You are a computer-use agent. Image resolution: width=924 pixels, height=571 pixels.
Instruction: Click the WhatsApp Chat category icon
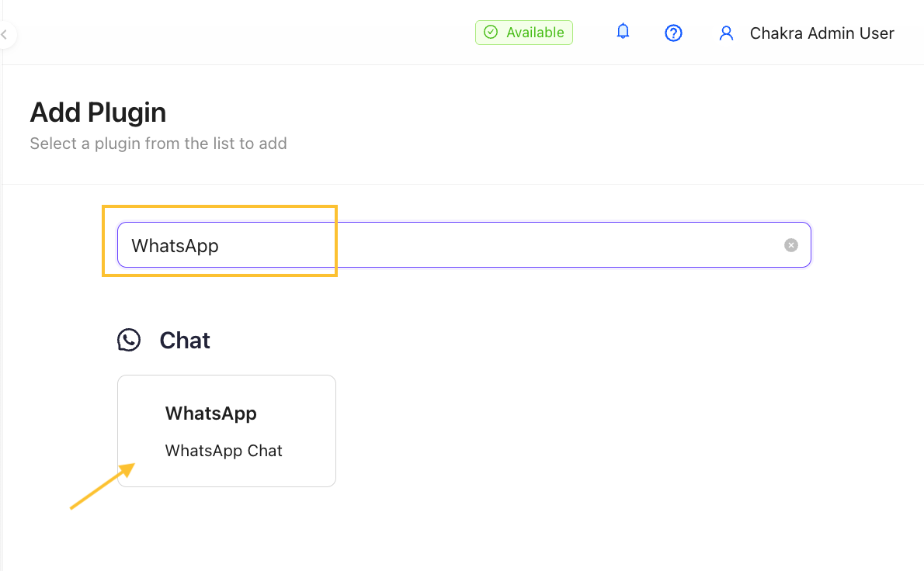click(129, 340)
